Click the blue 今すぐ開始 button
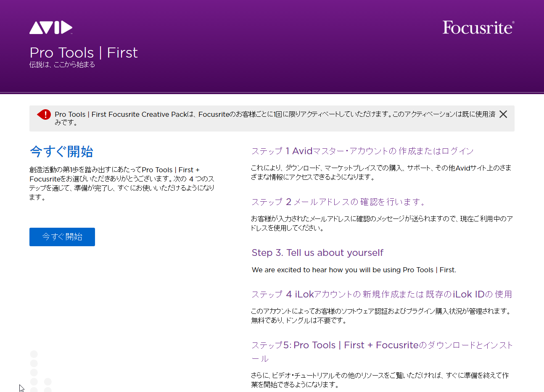 (62, 237)
